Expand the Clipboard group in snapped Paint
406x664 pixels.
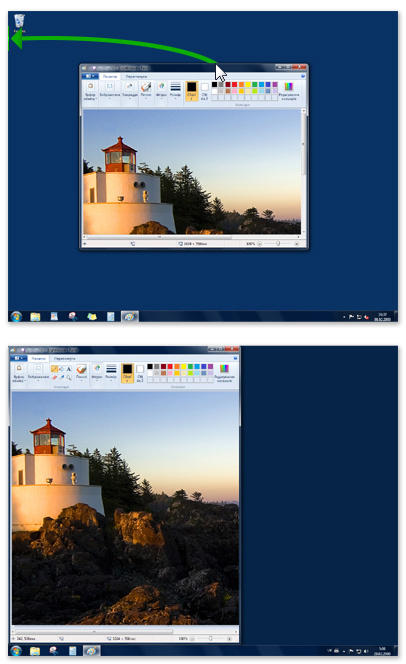19,373
